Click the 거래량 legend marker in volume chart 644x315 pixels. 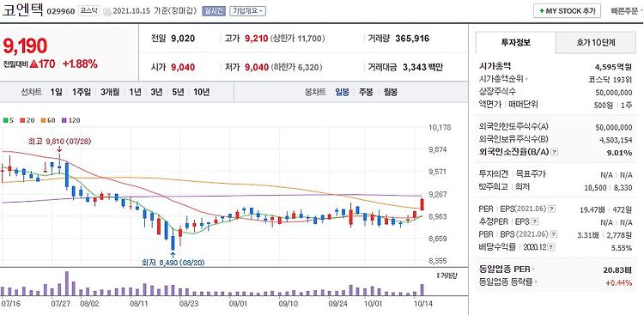pos(438,276)
